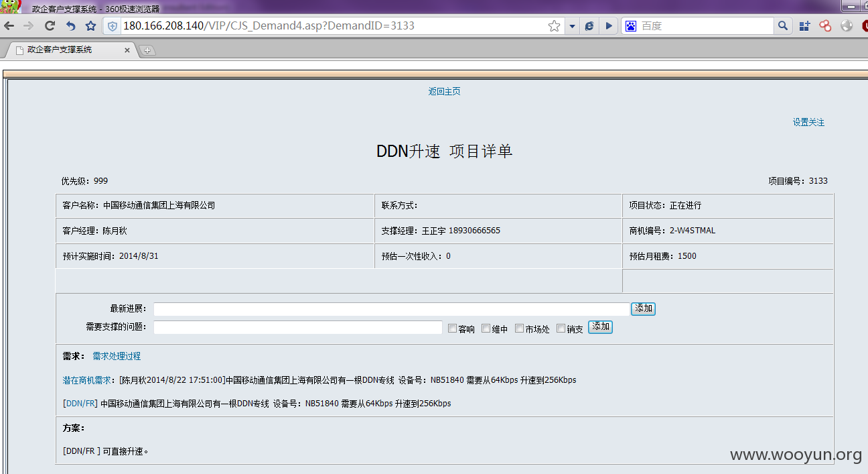Open the 需求处理过程 link

[x=117, y=356]
